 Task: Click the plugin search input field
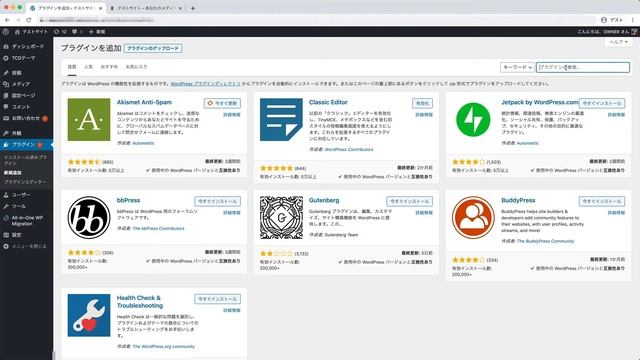(x=583, y=67)
